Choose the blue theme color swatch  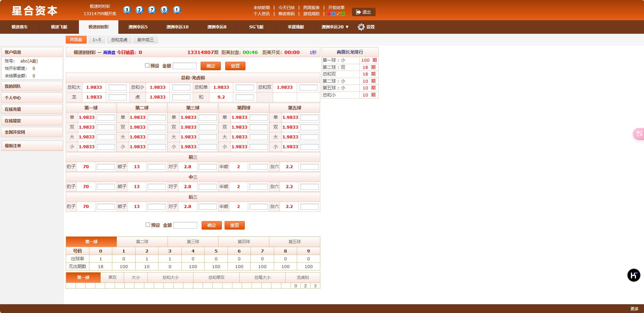(333, 14)
